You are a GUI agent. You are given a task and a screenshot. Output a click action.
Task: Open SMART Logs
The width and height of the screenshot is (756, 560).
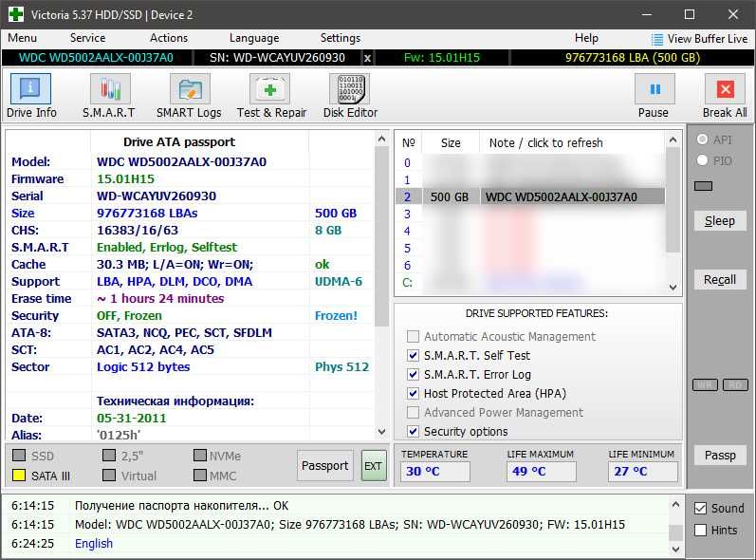pyautogui.click(x=190, y=89)
